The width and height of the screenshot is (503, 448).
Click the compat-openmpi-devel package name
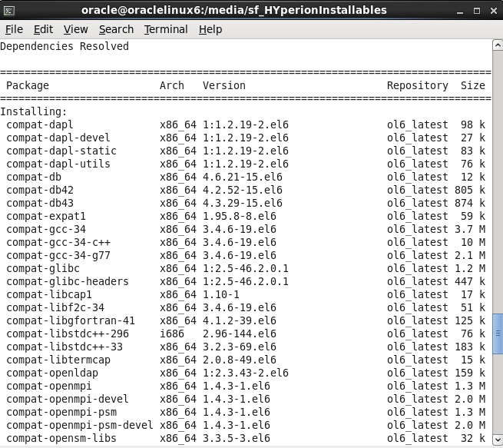click(68, 400)
